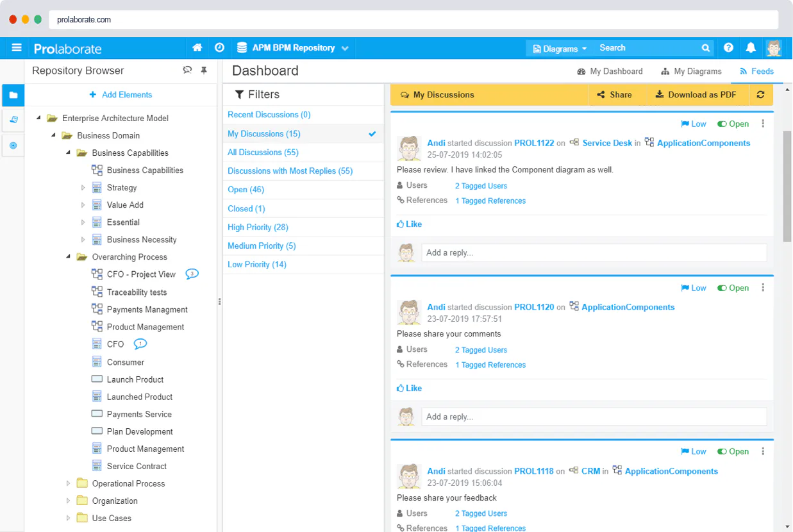Open the help question mark icon
Viewport: 793px width, 532px height.
pyautogui.click(x=728, y=48)
